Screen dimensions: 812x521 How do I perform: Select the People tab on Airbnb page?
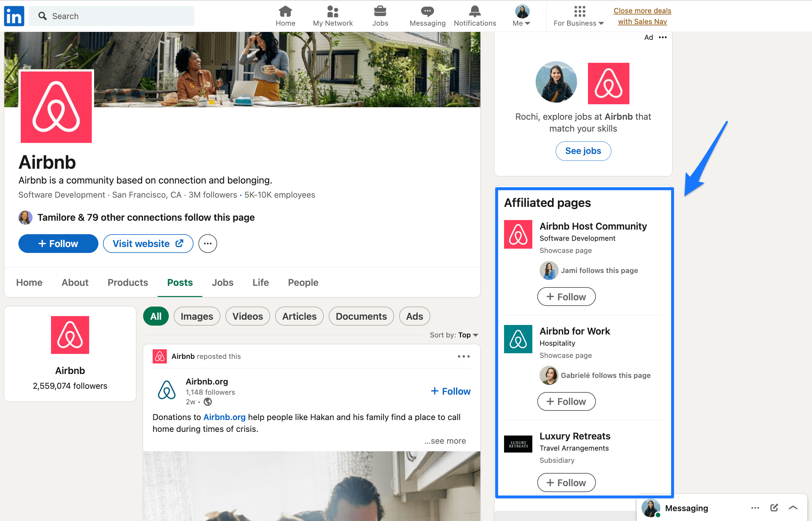(302, 282)
